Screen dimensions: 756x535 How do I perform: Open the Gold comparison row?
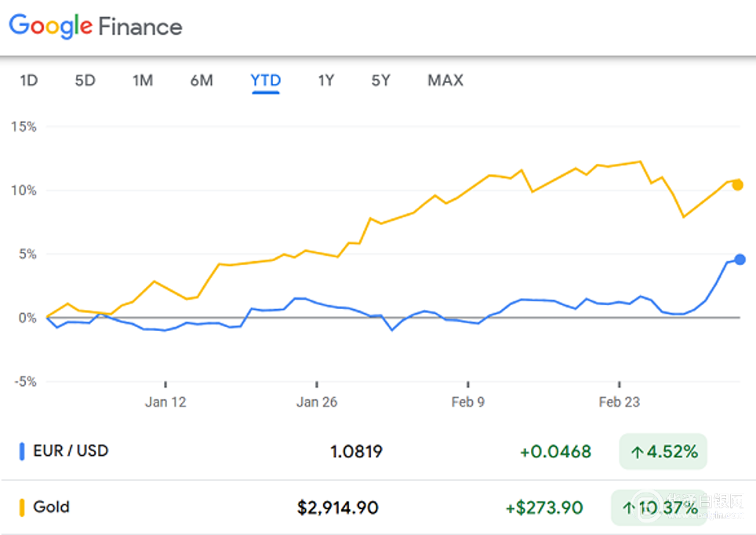click(378, 508)
